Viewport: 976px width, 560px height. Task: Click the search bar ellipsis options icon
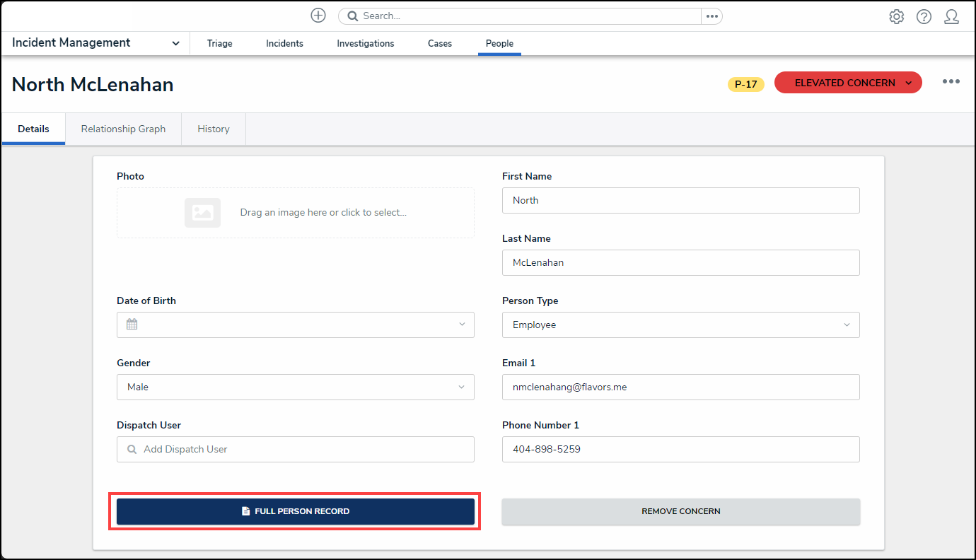(711, 16)
